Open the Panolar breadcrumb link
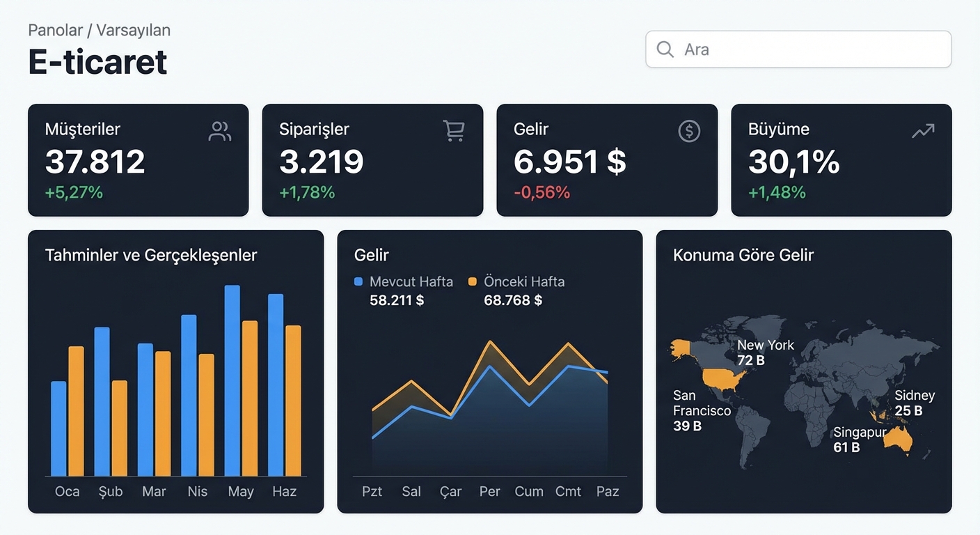The image size is (980, 535). [55, 31]
